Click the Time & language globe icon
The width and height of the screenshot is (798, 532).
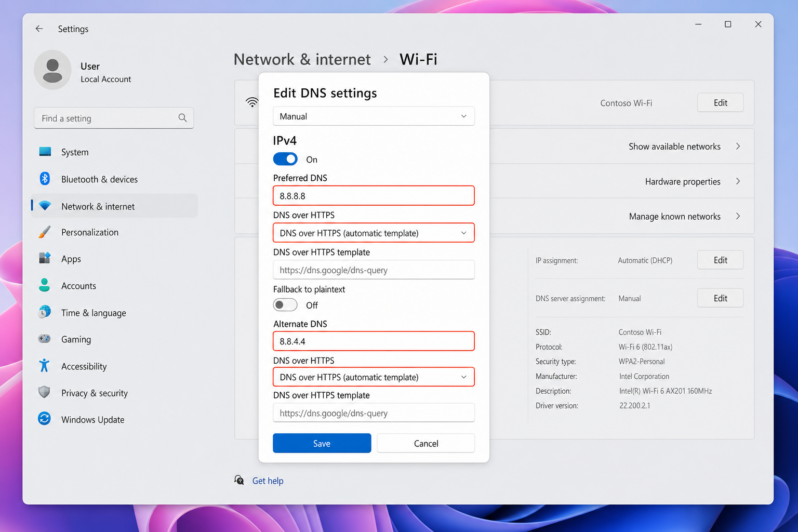pos(45,312)
